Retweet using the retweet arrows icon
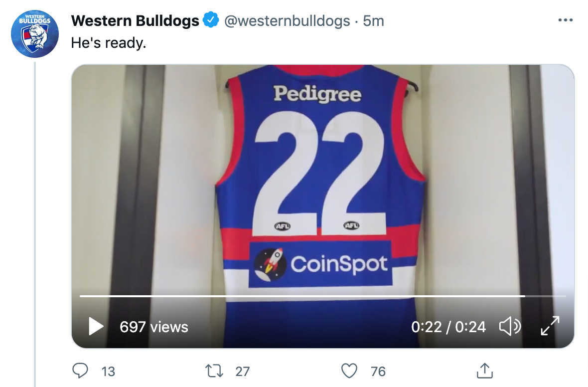The width and height of the screenshot is (588, 387). click(214, 371)
